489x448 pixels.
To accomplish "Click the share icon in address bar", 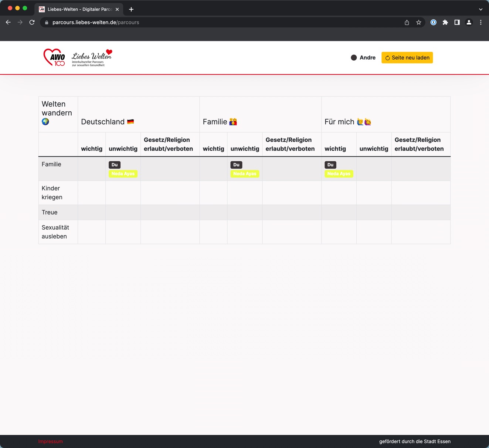I will point(407,23).
